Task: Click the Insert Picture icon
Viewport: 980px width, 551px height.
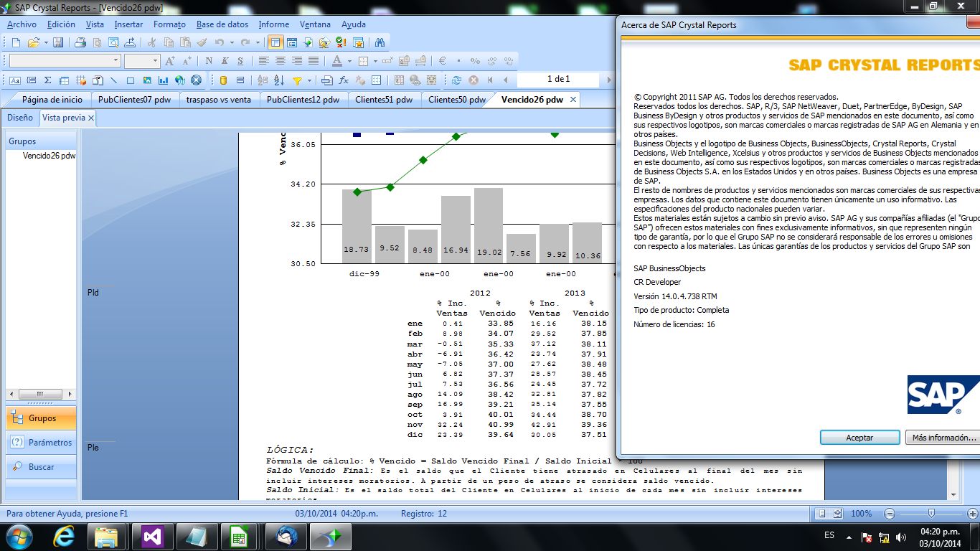Action: point(147,80)
